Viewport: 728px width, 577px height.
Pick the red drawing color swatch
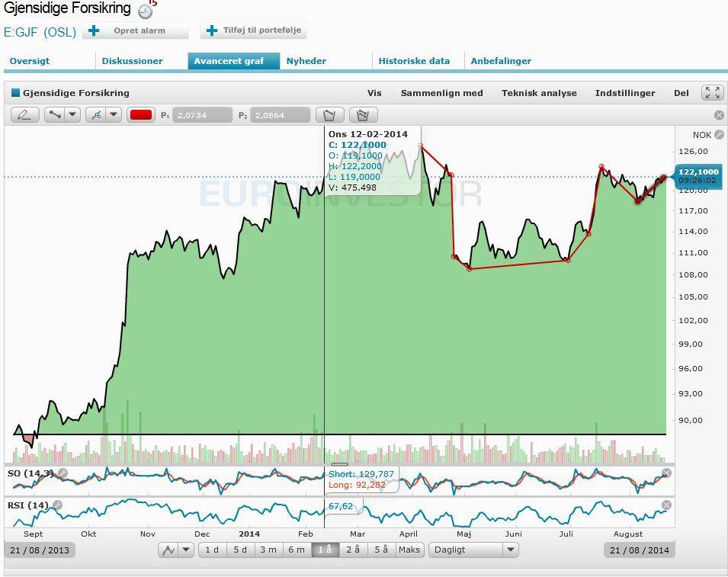click(x=141, y=114)
